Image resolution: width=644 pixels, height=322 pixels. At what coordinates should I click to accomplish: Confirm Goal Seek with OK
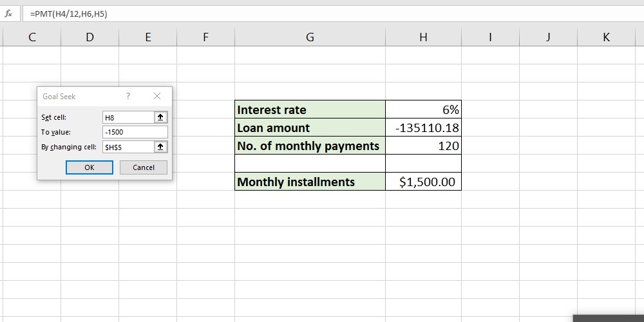click(x=90, y=167)
